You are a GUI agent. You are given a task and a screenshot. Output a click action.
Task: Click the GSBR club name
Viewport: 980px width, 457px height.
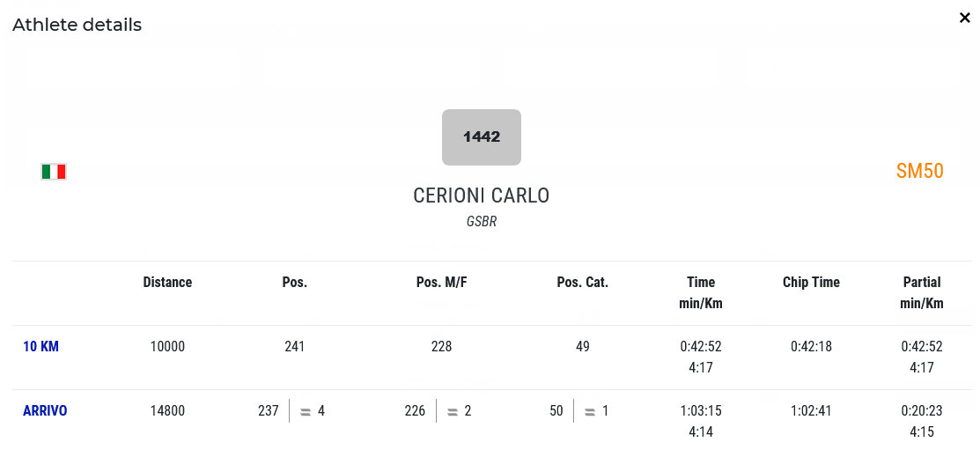pyautogui.click(x=482, y=222)
